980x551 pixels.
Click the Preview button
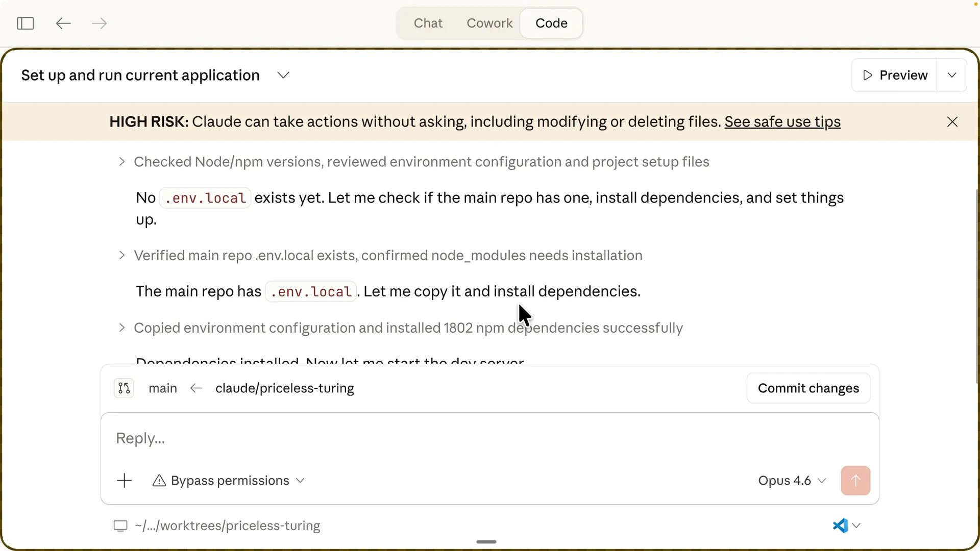point(895,76)
